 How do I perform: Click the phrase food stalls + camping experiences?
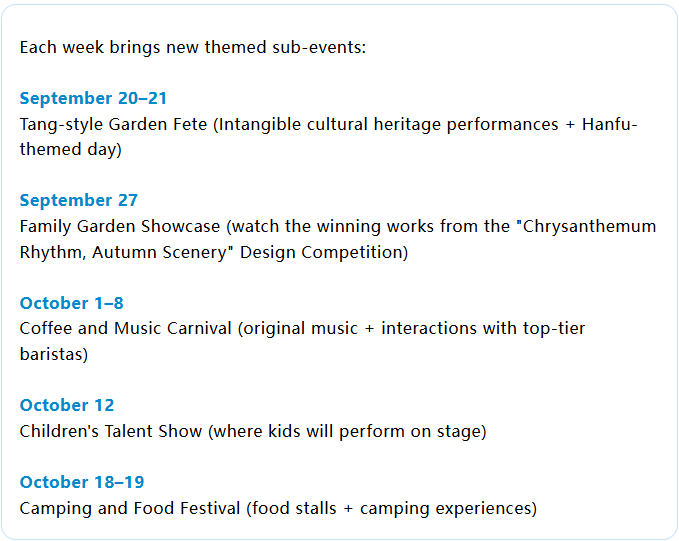click(391, 509)
